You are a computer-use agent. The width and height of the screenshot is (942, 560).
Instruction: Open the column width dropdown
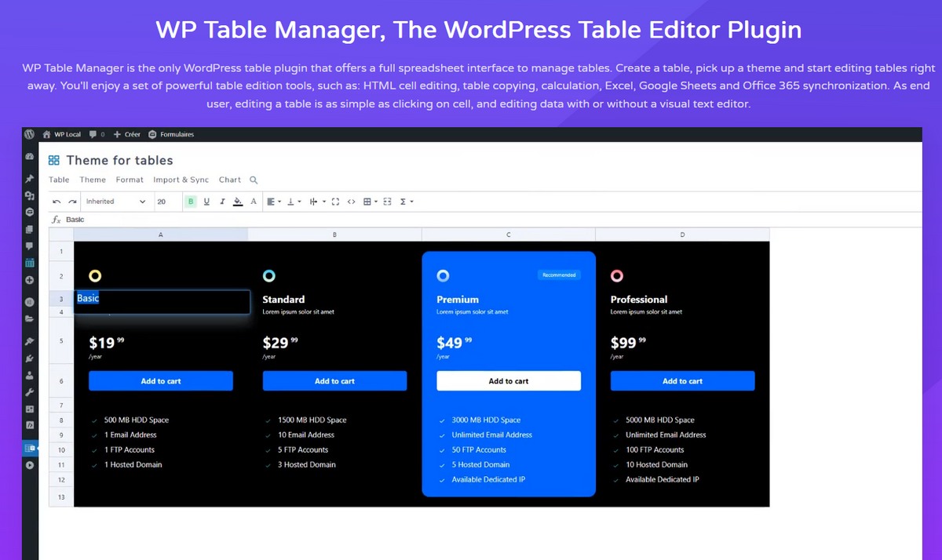point(317,202)
